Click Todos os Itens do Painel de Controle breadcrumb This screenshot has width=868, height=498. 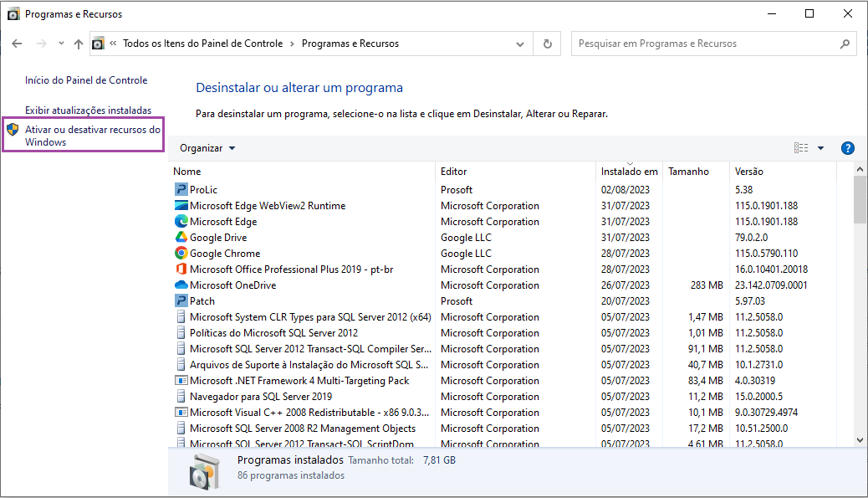(x=202, y=44)
